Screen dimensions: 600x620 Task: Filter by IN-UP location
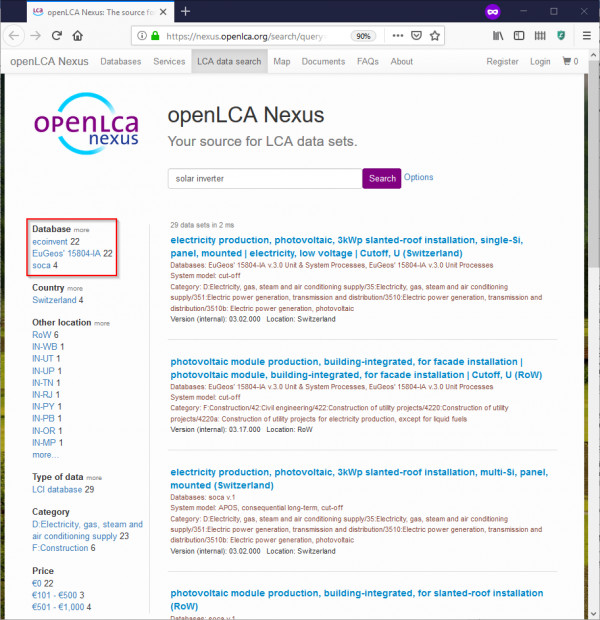44,371
